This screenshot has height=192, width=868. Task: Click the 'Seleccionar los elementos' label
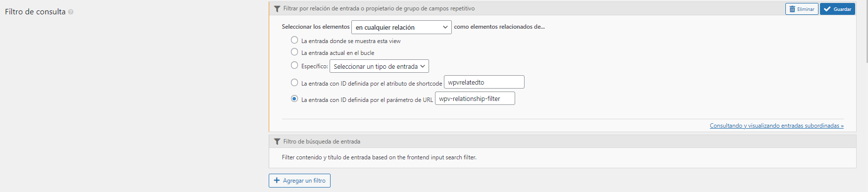pyautogui.click(x=316, y=27)
